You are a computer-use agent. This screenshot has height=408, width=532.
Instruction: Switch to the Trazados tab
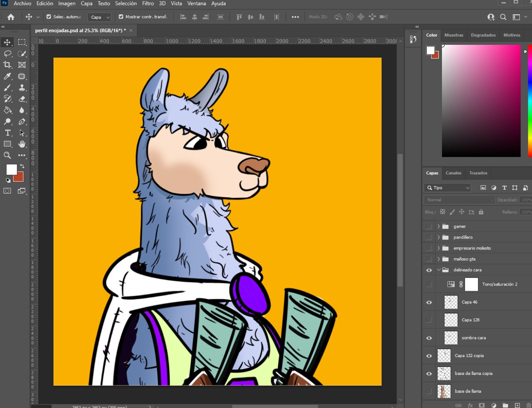pyautogui.click(x=478, y=173)
